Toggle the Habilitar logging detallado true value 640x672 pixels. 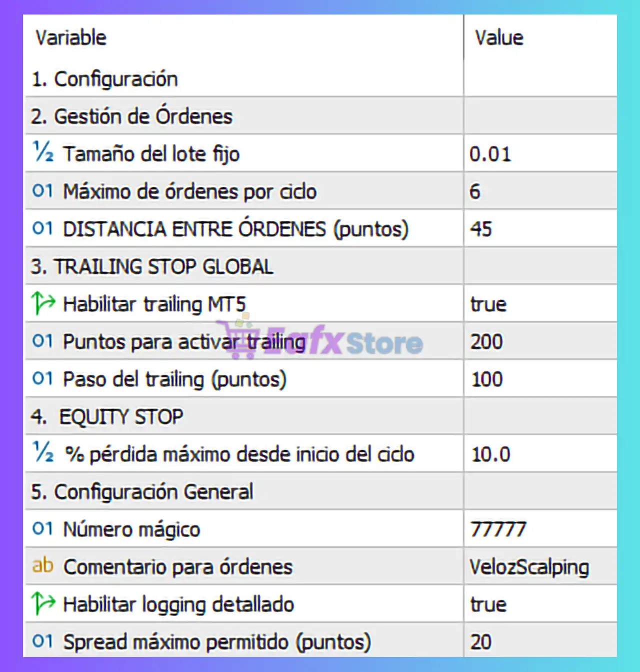[488, 605]
